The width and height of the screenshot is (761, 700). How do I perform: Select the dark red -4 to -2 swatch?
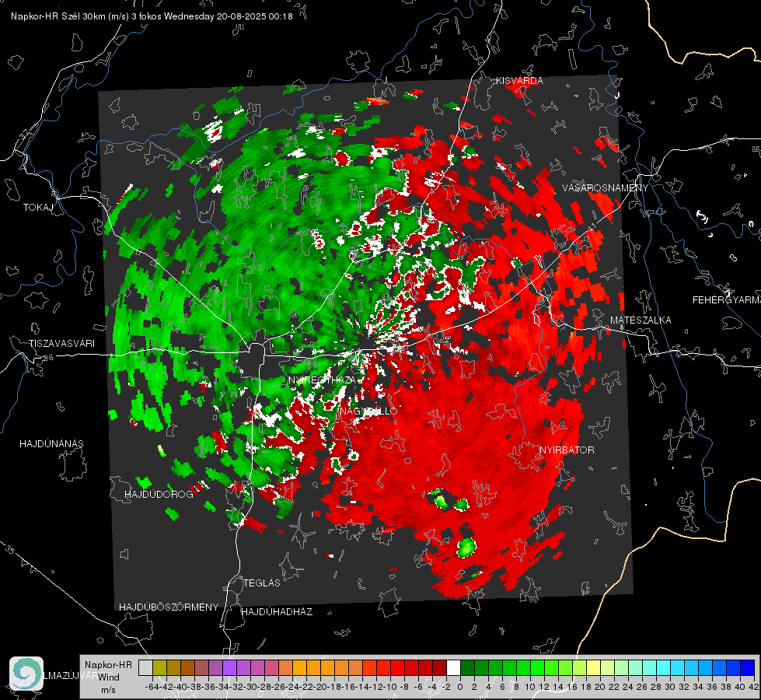(439, 667)
